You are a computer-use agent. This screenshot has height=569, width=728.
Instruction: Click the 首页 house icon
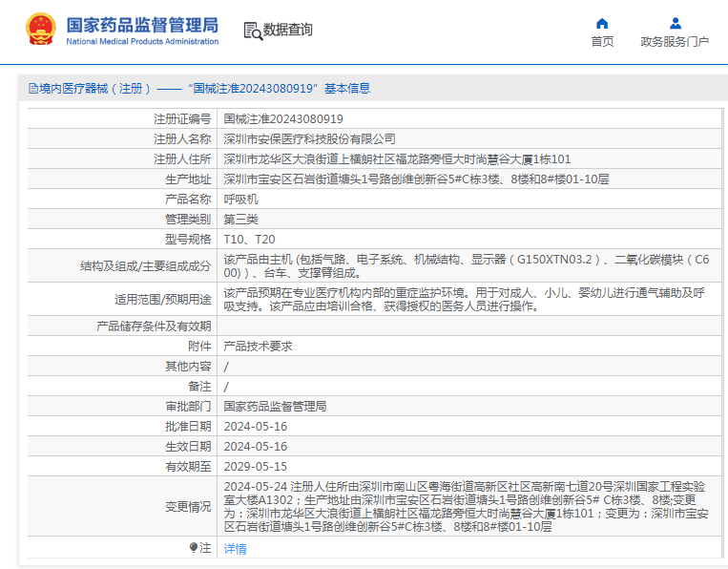point(602,23)
